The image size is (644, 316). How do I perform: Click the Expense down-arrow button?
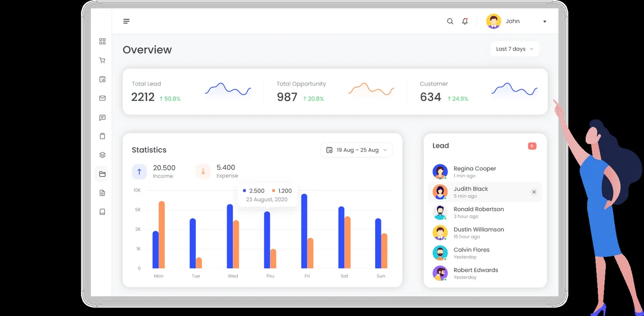click(x=203, y=172)
